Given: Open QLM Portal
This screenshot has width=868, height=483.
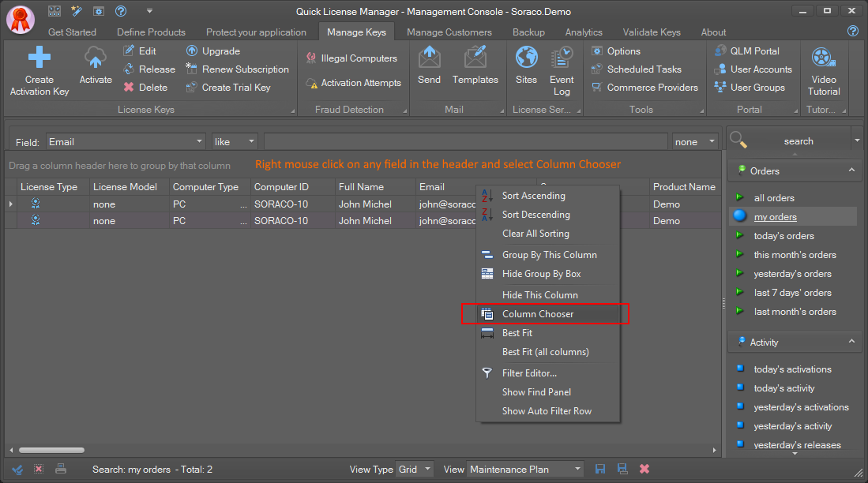Looking at the screenshot, I should [x=747, y=51].
